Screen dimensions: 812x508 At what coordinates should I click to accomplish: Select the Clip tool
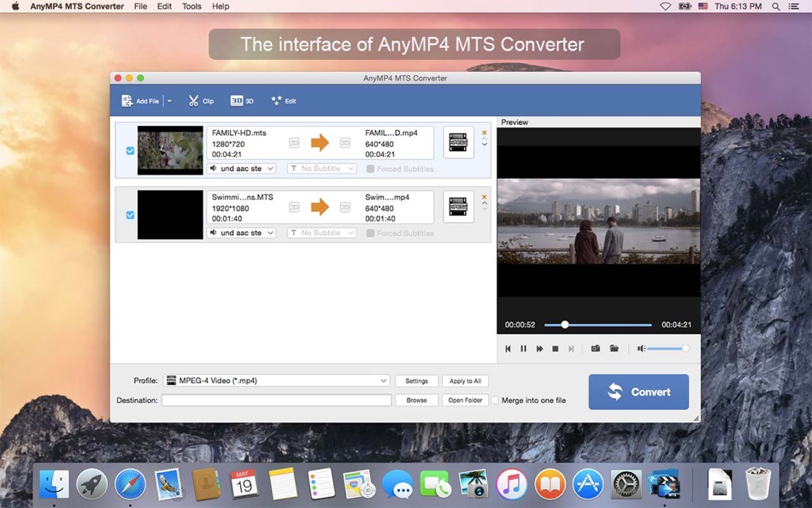click(x=201, y=100)
